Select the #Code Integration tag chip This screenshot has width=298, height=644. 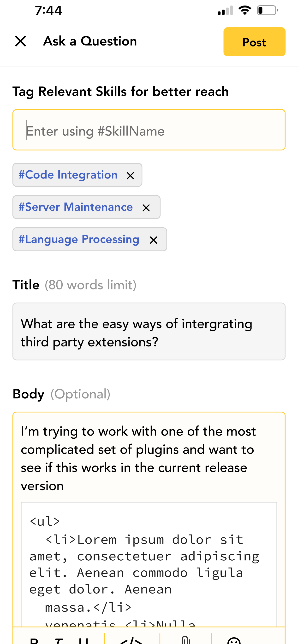click(x=68, y=175)
